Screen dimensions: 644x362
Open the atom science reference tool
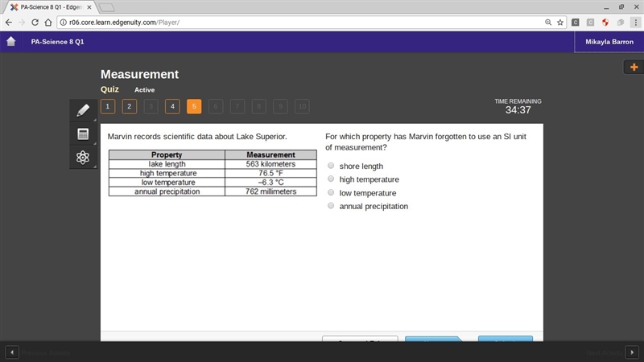83,157
